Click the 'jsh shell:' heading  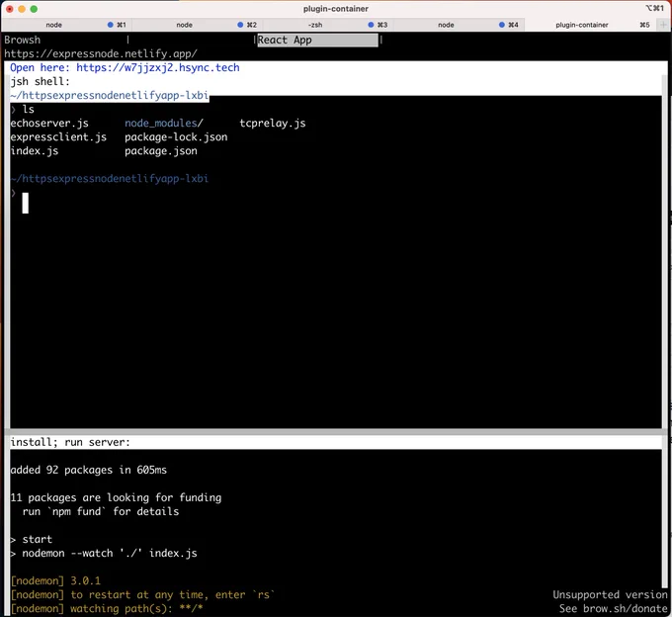click(40, 81)
